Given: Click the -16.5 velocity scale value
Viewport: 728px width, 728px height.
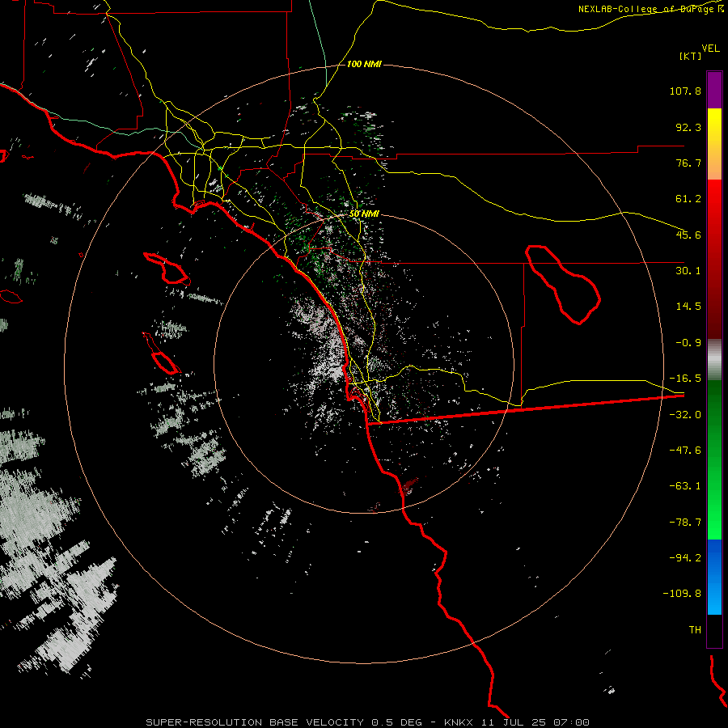Looking at the screenshot, I should pyautogui.click(x=685, y=379).
